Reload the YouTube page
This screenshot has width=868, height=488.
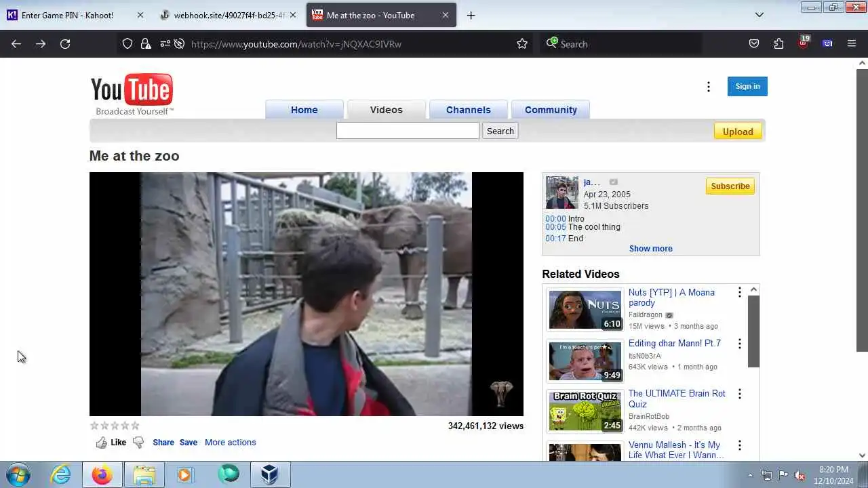pyautogui.click(x=65, y=44)
